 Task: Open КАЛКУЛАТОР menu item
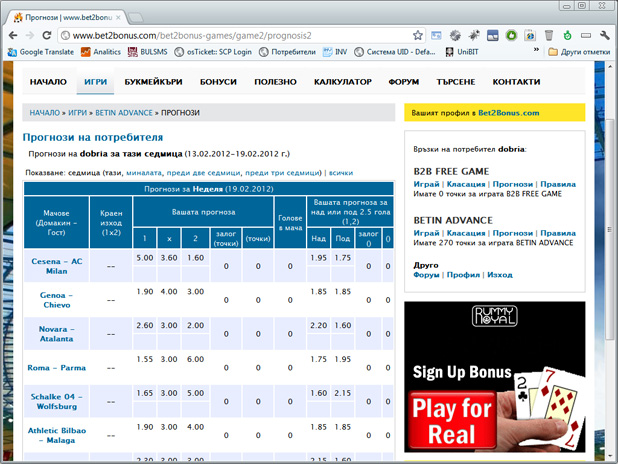click(x=343, y=82)
